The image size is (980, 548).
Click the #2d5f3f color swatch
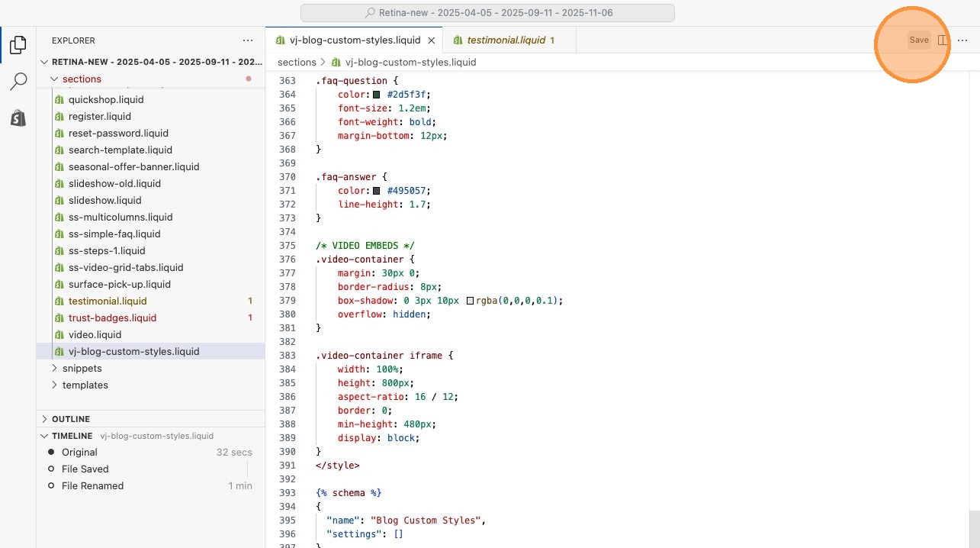coord(376,95)
